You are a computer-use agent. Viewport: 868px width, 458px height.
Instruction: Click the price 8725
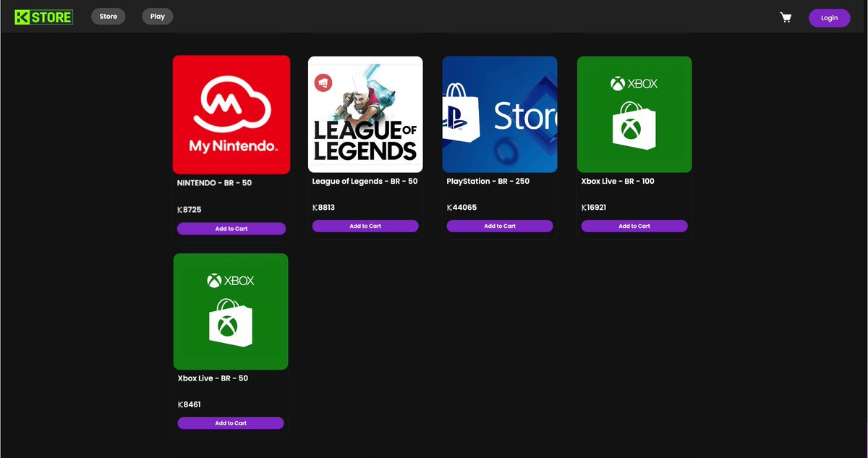(x=190, y=209)
